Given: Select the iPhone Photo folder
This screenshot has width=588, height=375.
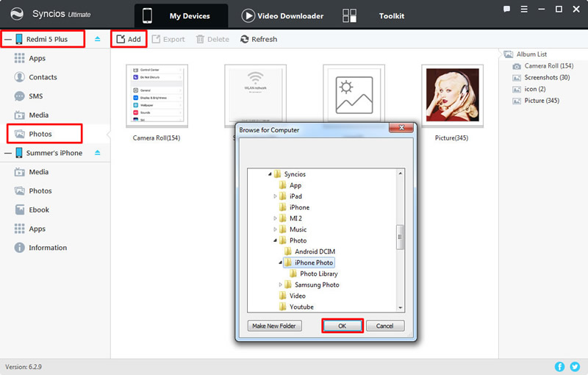Looking at the screenshot, I should [x=309, y=262].
